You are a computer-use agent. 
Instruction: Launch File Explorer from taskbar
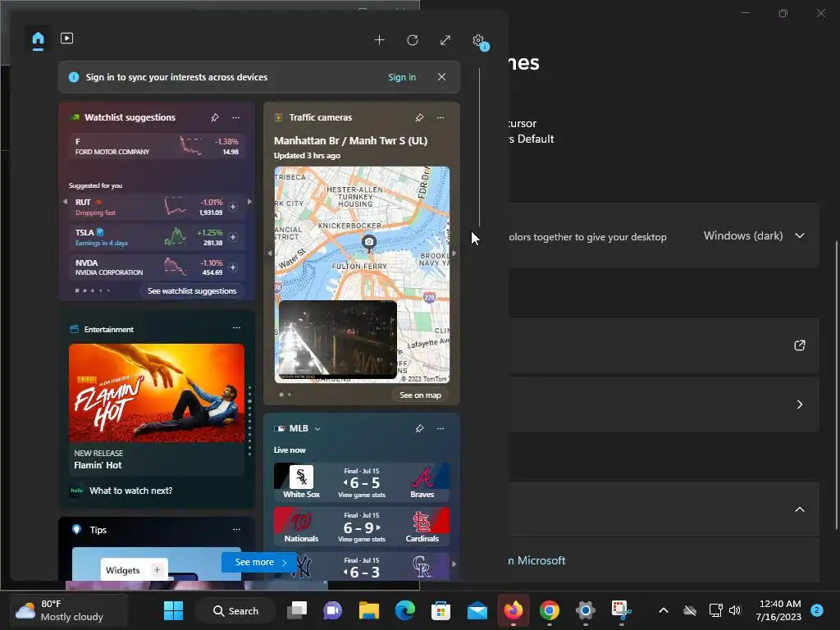368,610
